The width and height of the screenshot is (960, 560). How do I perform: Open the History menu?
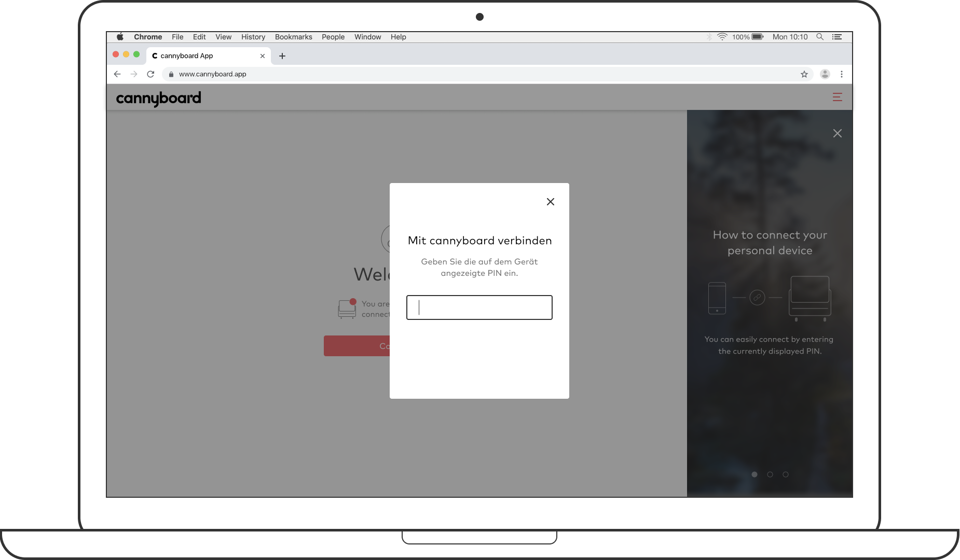tap(253, 37)
